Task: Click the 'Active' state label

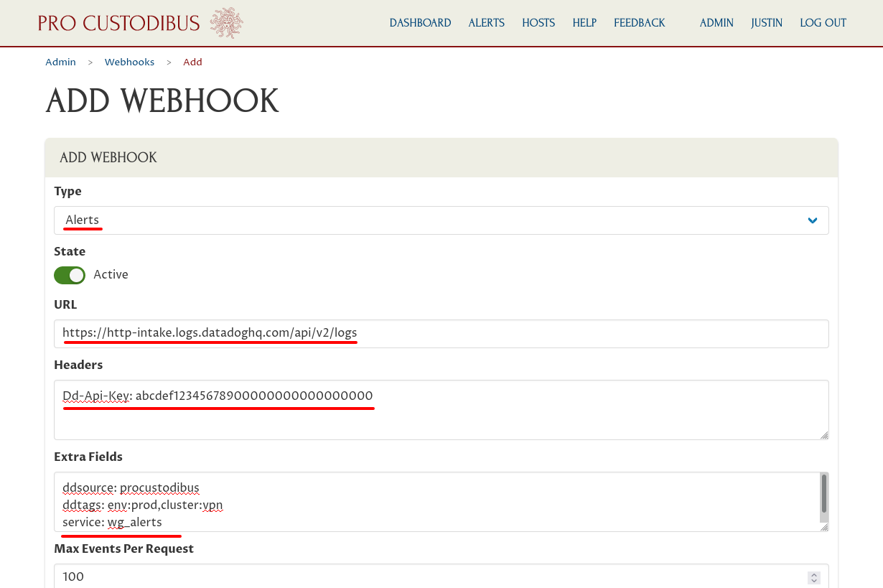Action: 111,275
